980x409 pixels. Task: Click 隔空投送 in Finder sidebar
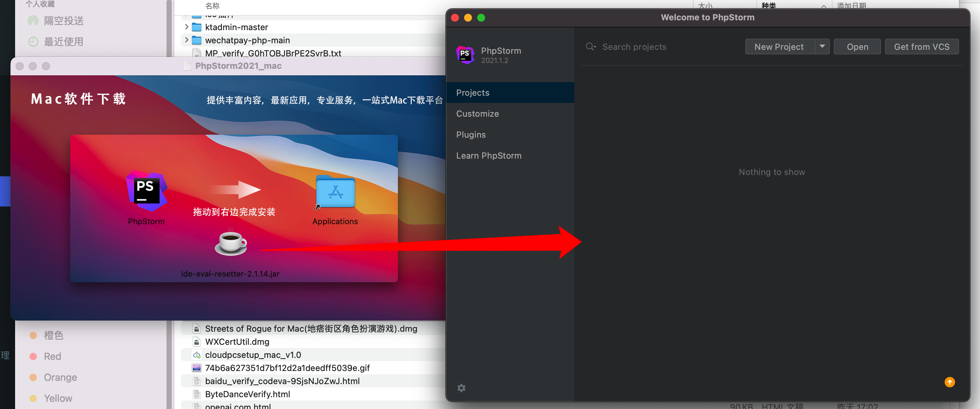pos(64,21)
